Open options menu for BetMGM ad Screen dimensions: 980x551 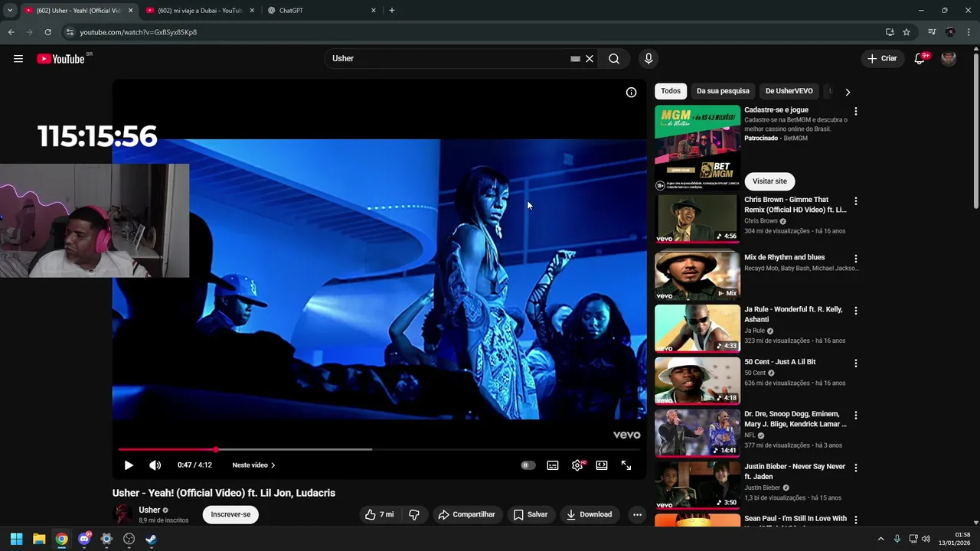click(x=856, y=112)
